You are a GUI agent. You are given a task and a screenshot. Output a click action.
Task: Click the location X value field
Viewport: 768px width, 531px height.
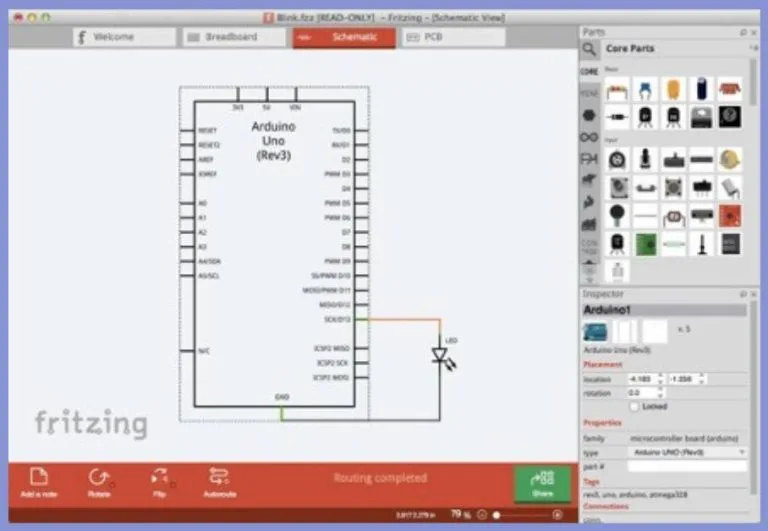(642, 379)
